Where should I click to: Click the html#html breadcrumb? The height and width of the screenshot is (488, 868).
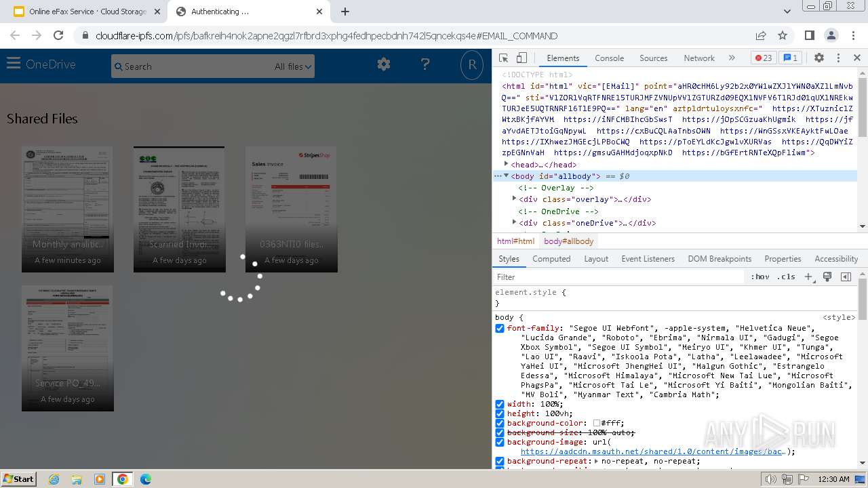[x=515, y=241]
